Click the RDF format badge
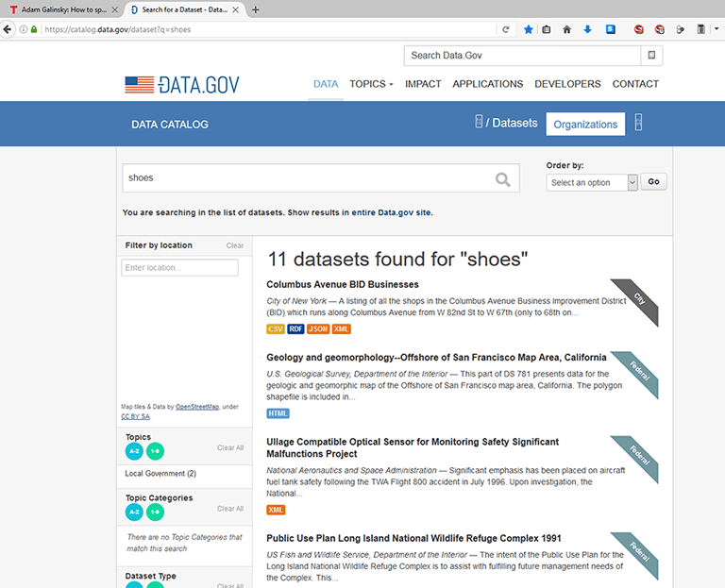 pos(295,329)
